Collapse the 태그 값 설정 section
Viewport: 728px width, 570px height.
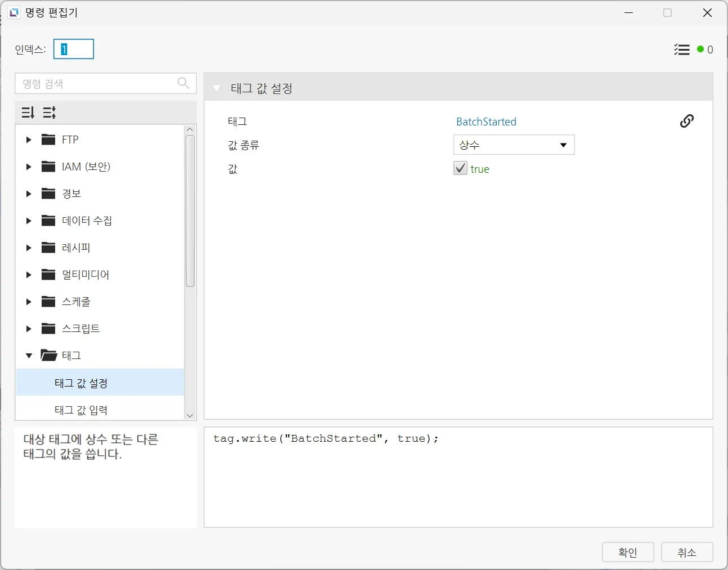coord(217,88)
